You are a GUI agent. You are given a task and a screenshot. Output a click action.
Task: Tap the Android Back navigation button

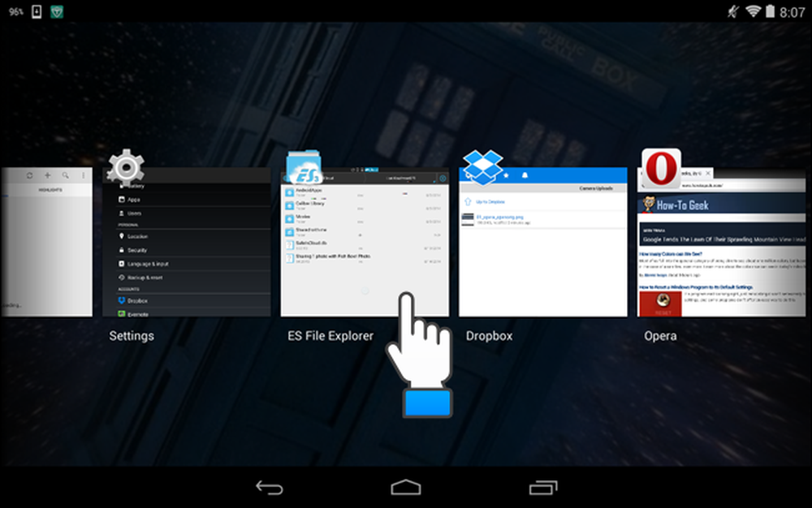tap(270, 488)
